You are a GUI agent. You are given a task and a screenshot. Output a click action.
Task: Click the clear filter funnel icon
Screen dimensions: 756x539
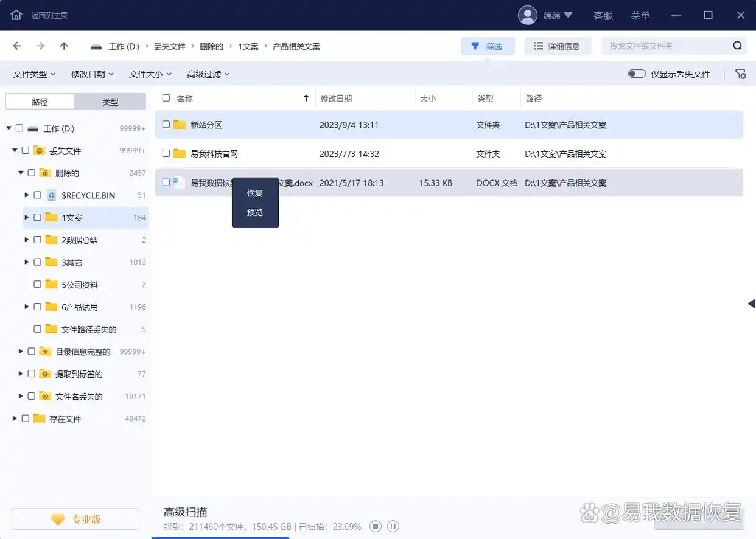click(740, 74)
